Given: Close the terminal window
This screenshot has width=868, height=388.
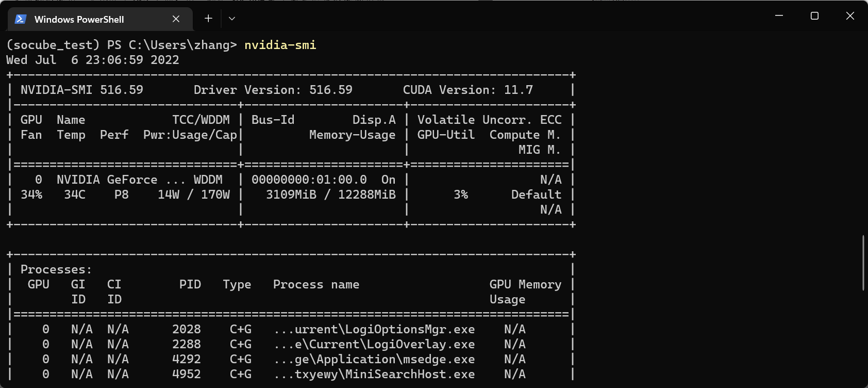Looking at the screenshot, I should click(x=850, y=16).
